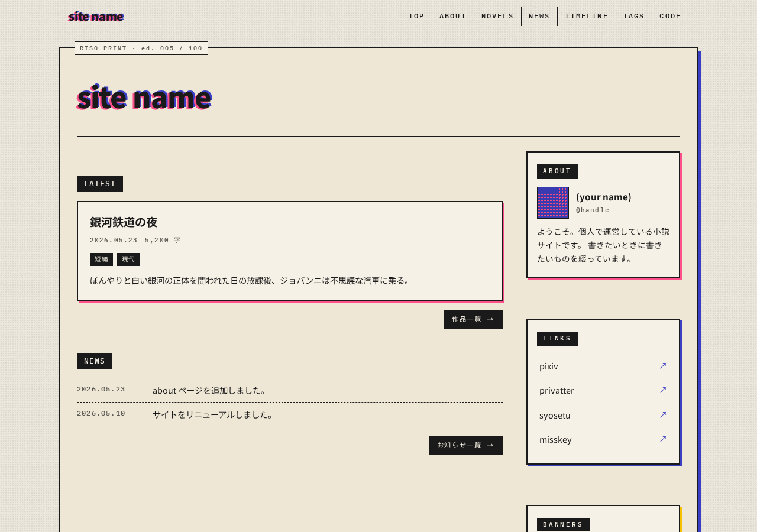Open the pixiv link
The width and height of the screenshot is (757, 532).
(x=603, y=366)
